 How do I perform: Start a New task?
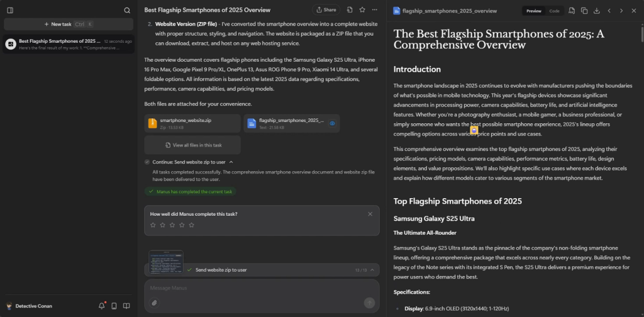pos(69,25)
